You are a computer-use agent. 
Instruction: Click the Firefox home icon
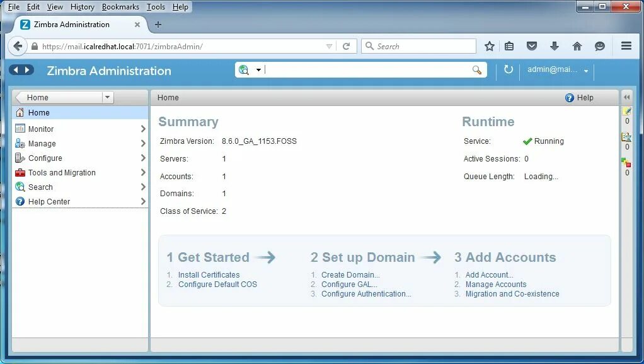tap(577, 46)
